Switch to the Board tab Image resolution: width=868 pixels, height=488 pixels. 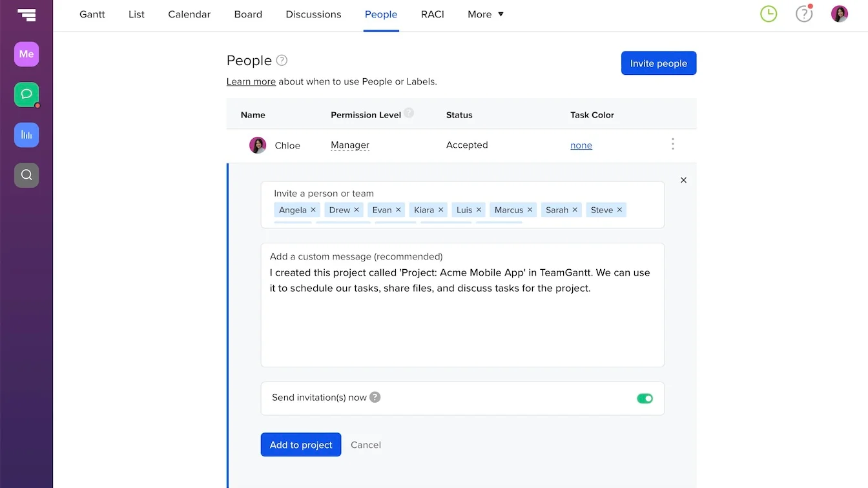pyautogui.click(x=248, y=14)
